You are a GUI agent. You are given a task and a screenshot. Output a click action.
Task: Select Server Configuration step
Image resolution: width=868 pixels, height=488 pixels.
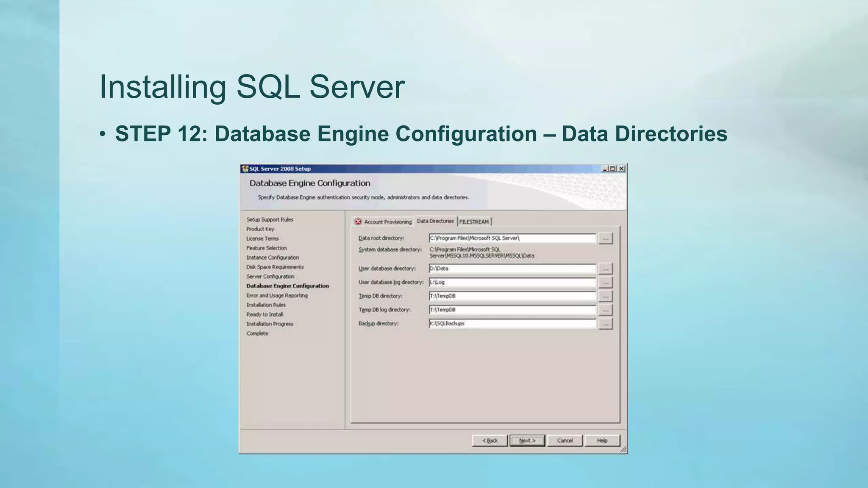(270, 277)
